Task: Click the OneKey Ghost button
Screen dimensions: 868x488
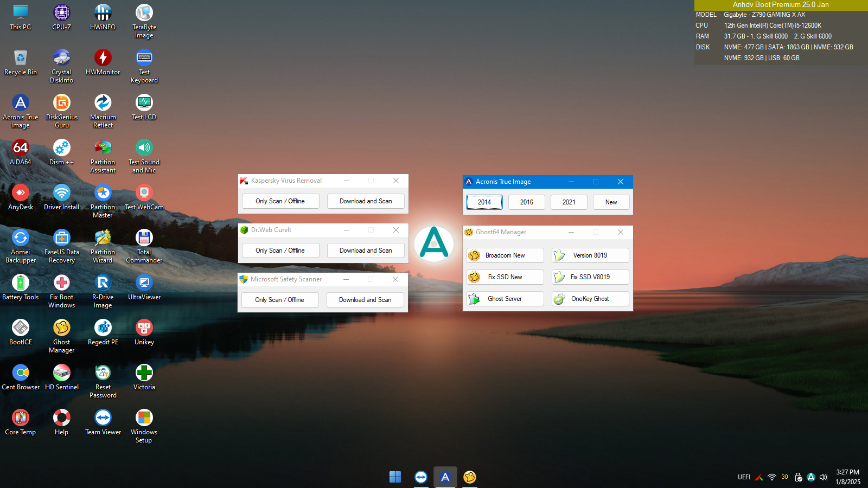Action: [x=590, y=299]
